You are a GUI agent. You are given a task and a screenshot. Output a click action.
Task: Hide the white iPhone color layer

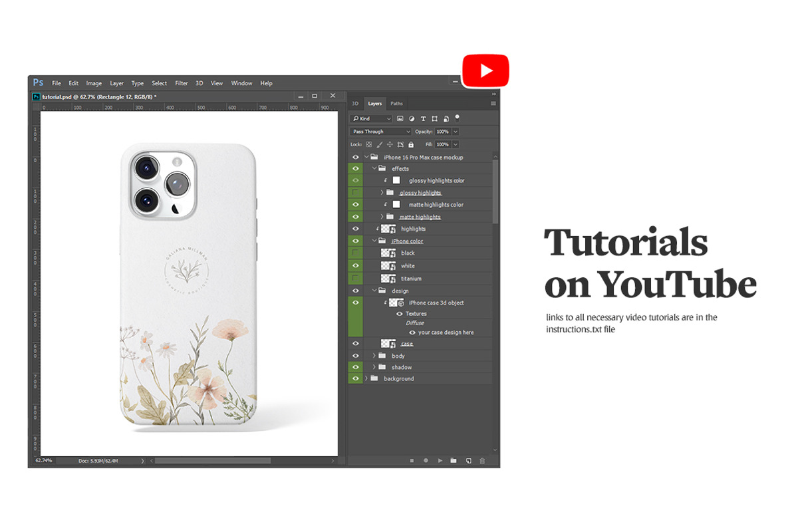pyautogui.click(x=356, y=265)
